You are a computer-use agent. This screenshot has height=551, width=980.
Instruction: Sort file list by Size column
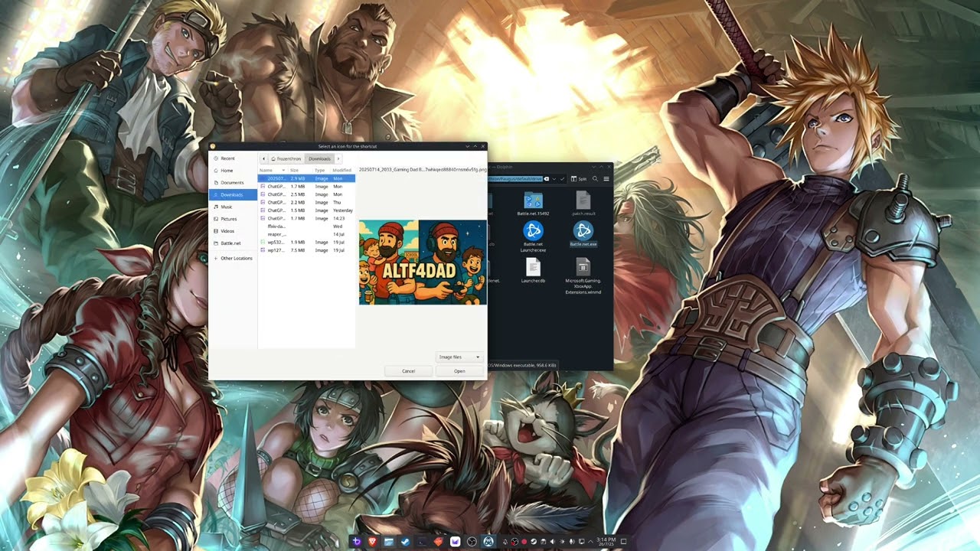pyautogui.click(x=302, y=170)
